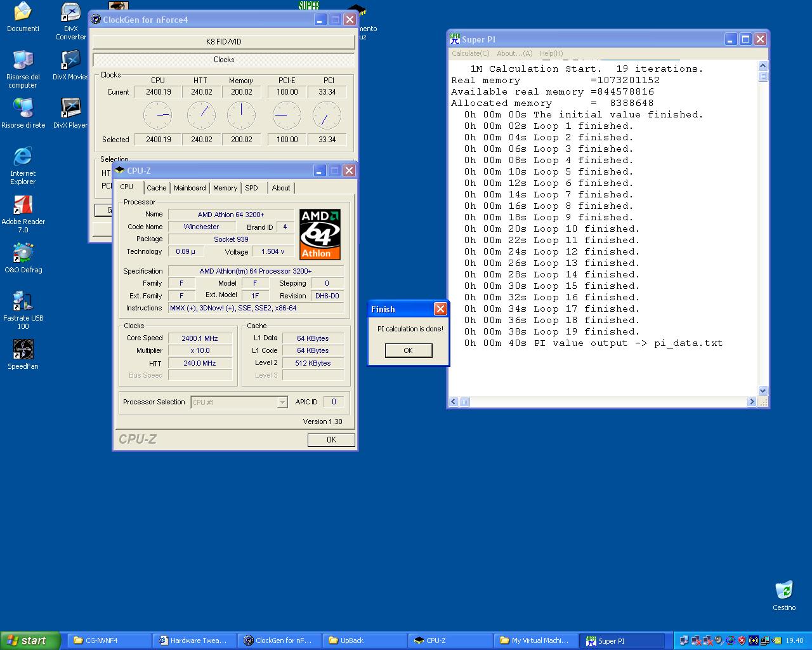Open the About...(A) menu in Super PI

point(514,53)
